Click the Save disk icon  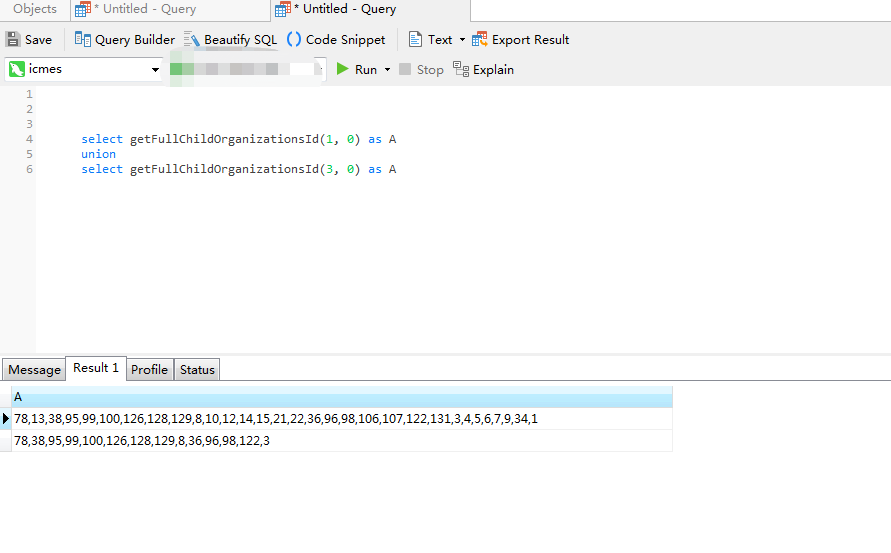click(13, 39)
